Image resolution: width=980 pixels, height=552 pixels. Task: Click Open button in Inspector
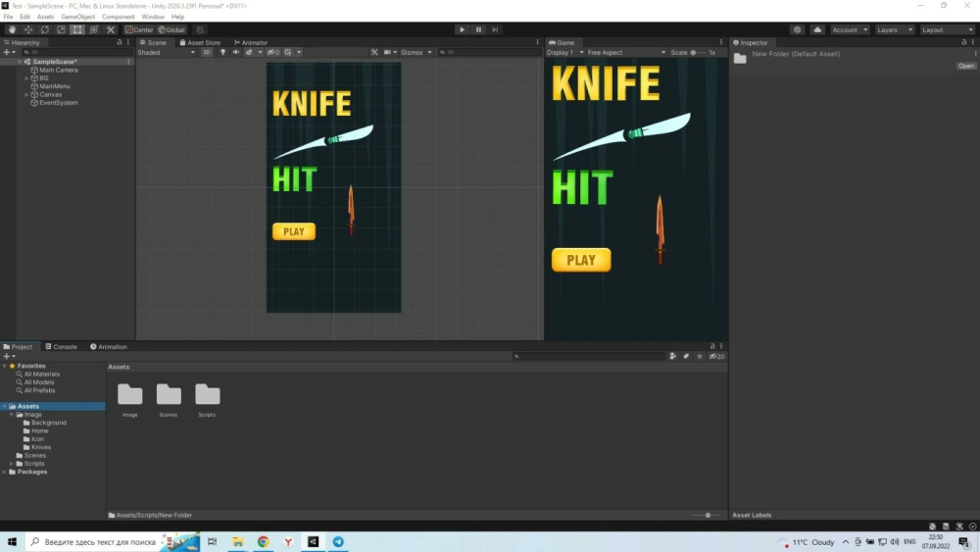coord(966,66)
